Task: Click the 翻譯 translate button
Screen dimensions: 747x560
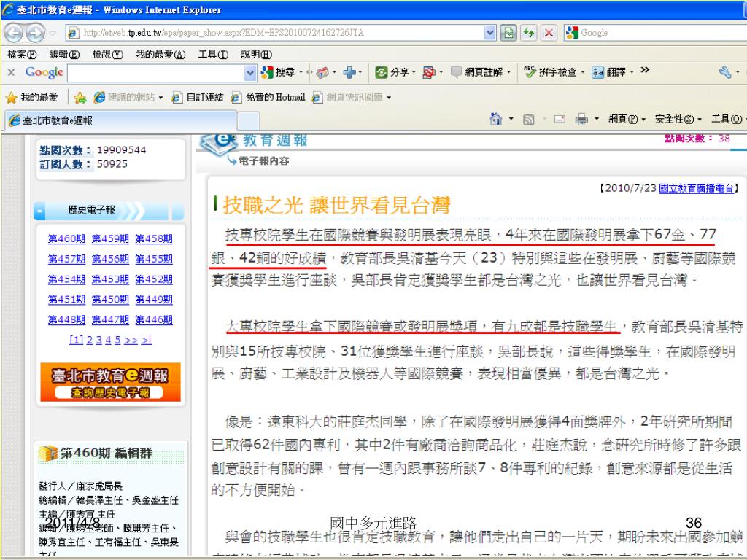Action: point(609,72)
